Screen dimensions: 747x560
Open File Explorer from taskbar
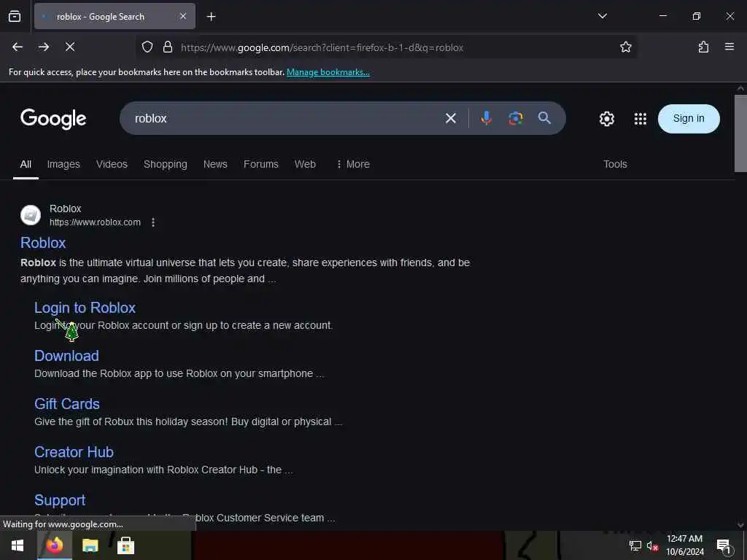(x=90, y=545)
